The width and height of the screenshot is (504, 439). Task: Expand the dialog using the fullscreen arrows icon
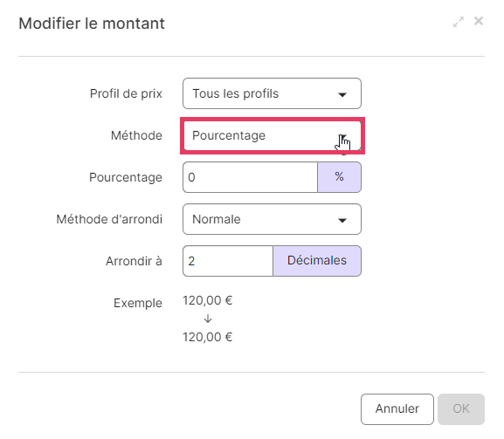pyautogui.click(x=458, y=22)
